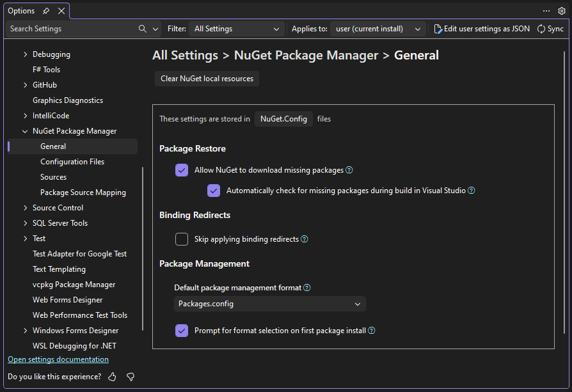Click the thumbs down feedback icon
Screen dimensions: 572x392
click(x=130, y=377)
